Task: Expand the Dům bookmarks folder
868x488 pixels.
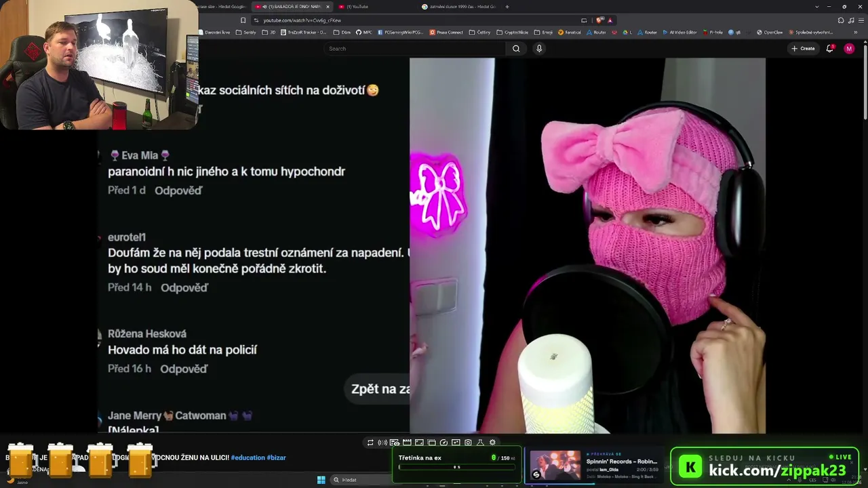Action: [x=342, y=33]
